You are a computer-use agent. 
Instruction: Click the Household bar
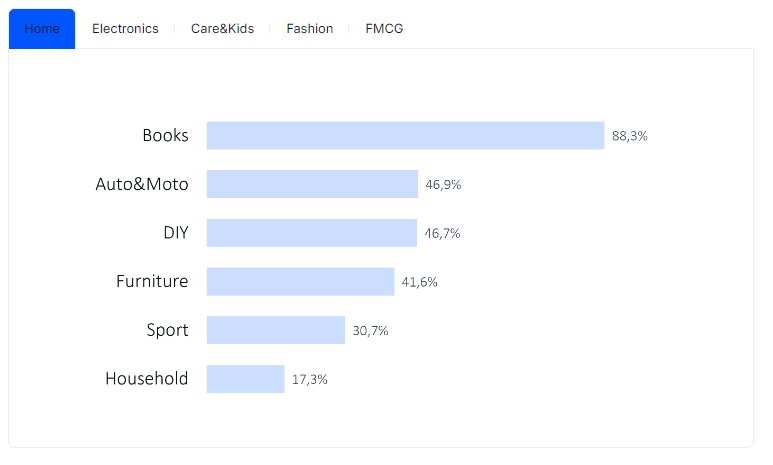246,379
